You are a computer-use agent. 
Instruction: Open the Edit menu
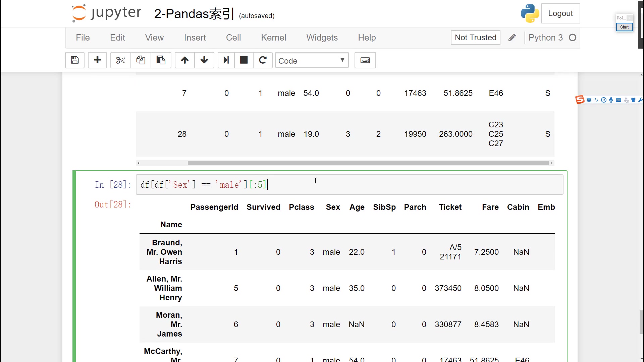(117, 38)
